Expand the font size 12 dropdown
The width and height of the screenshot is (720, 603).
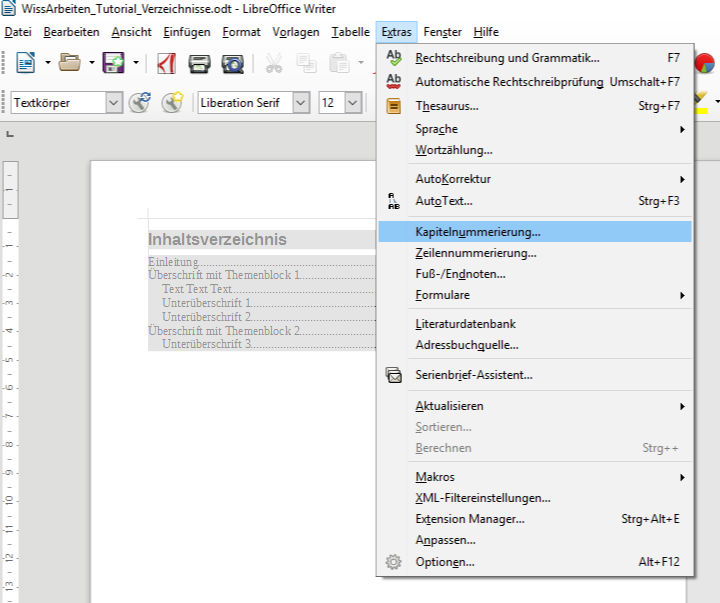pos(353,102)
